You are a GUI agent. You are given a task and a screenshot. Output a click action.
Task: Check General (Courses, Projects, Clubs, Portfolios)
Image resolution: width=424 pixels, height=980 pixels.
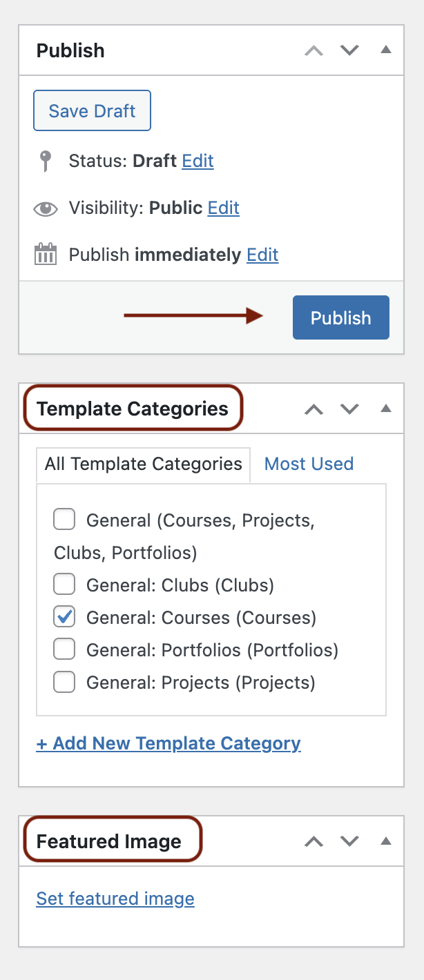pos(64,520)
